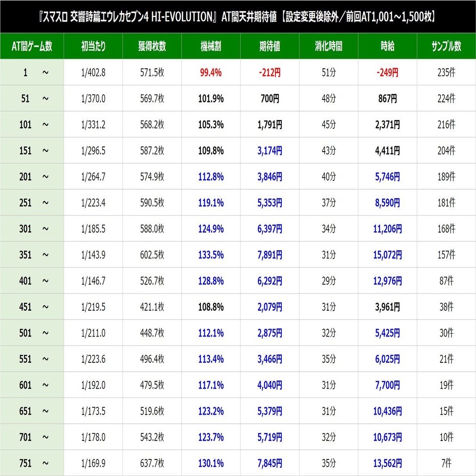Click the 1/185.5 probability cell
This screenshot has width=476, height=476.
coord(93,229)
